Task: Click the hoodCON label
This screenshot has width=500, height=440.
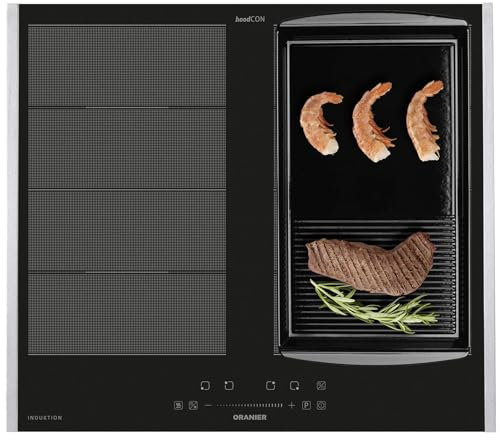Action: coord(250,19)
